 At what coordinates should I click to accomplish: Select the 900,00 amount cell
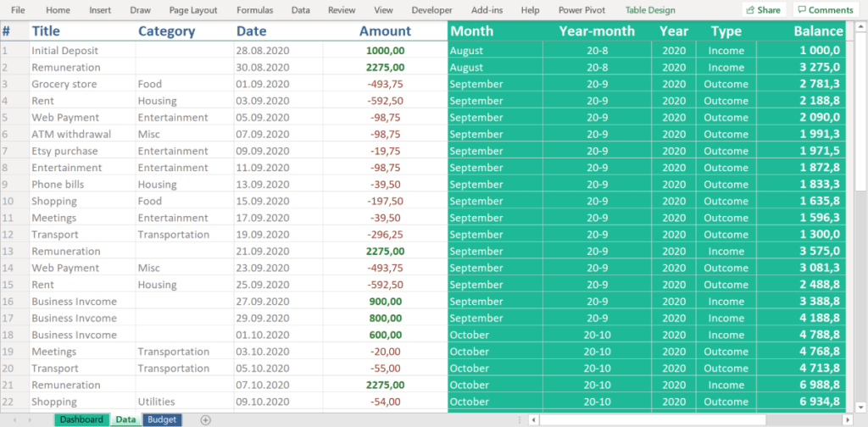385,302
